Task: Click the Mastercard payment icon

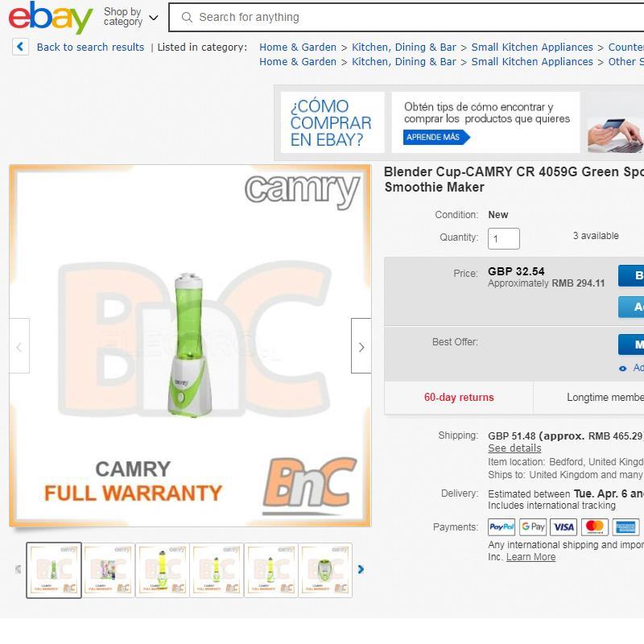Action: (x=594, y=527)
